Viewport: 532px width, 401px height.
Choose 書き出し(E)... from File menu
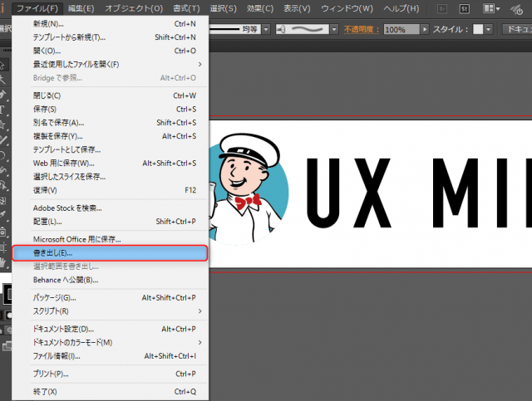(52, 252)
